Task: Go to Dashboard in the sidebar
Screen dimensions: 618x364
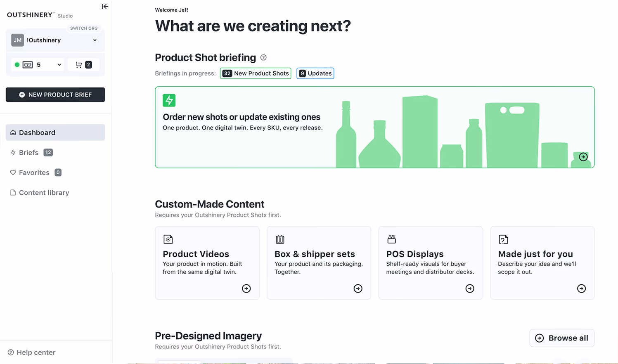Action: (55, 132)
